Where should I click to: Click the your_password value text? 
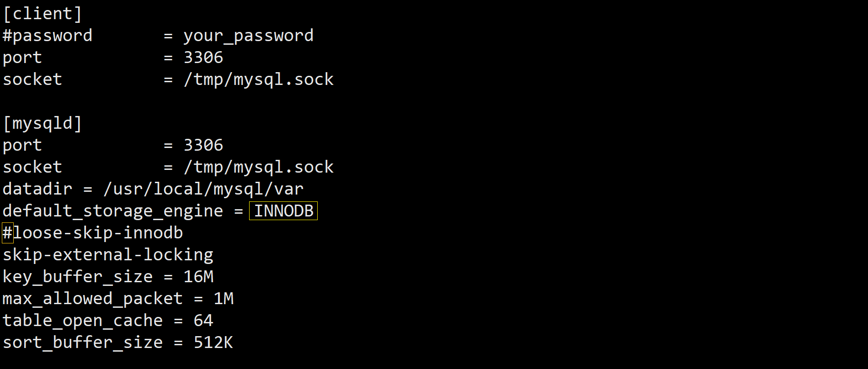point(248,36)
